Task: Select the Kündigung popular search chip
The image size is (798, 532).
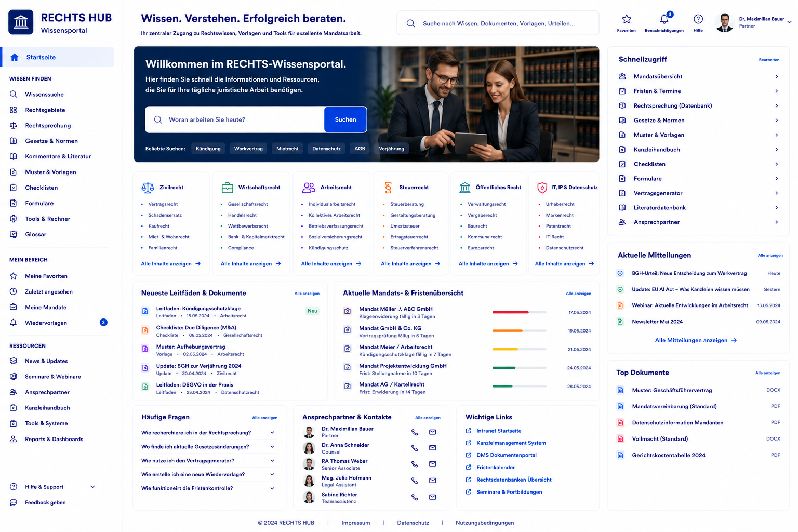Action: coord(208,149)
